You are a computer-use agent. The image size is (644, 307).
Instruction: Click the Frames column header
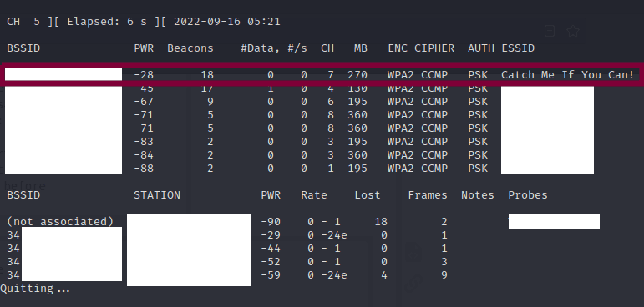tap(428, 195)
